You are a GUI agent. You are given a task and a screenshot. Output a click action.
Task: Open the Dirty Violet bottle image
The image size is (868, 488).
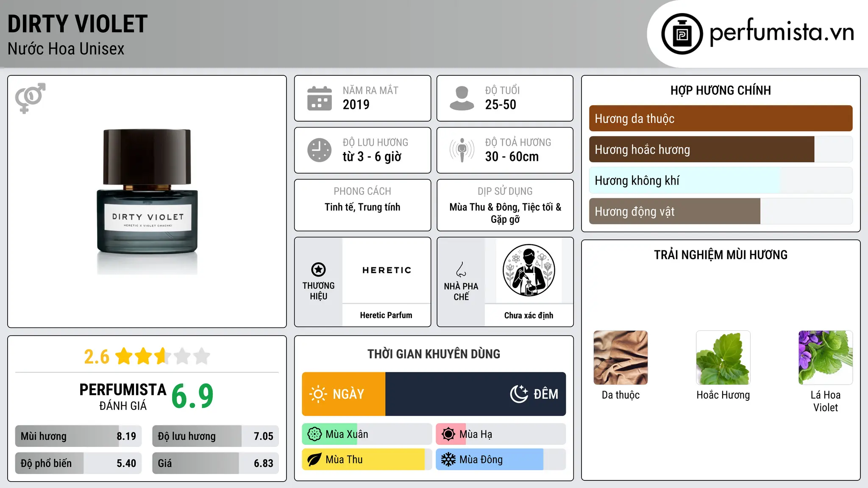tap(147, 202)
